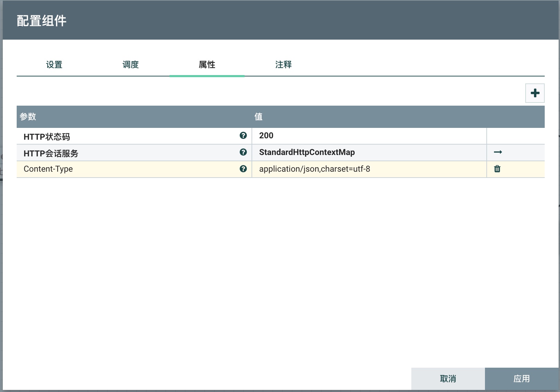Switch to the 注释 tab

pyautogui.click(x=283, y=65)
